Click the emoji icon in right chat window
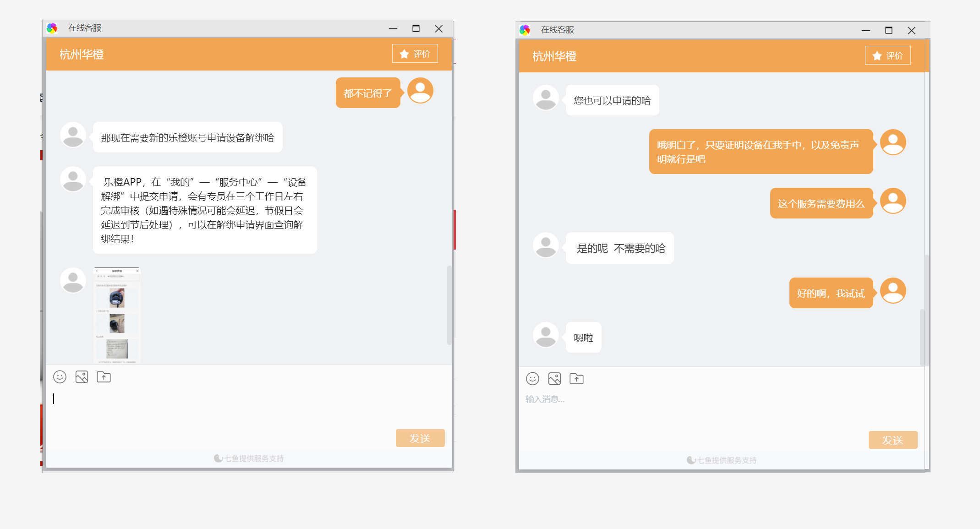The width and height of the screenshot is (980, 529). (532, 379)
